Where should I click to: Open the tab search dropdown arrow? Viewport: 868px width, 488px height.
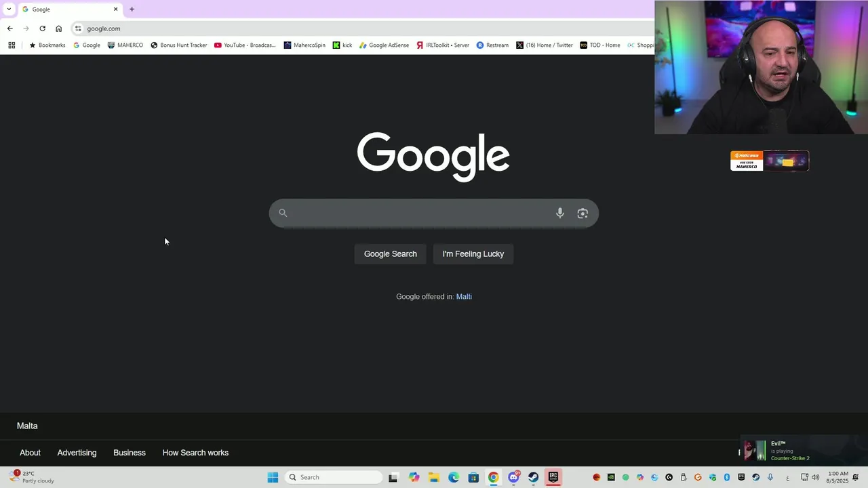click(x=9, y=9)
